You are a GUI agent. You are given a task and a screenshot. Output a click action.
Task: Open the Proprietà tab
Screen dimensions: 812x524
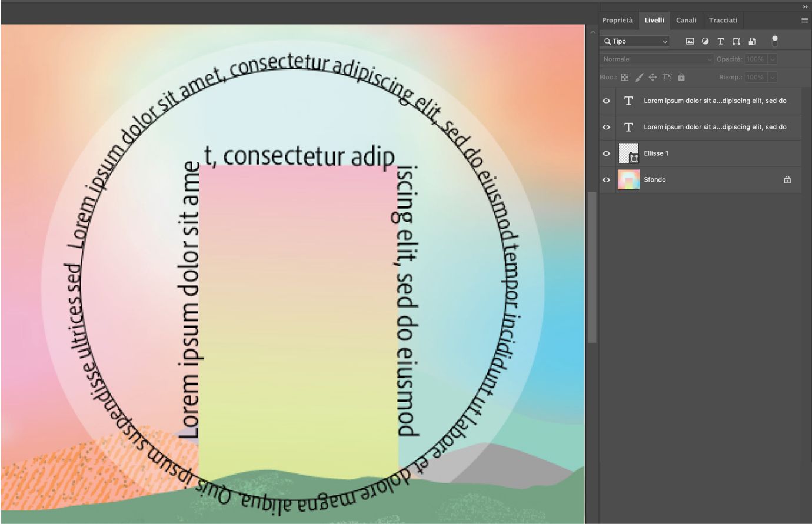tap(618, 20)
